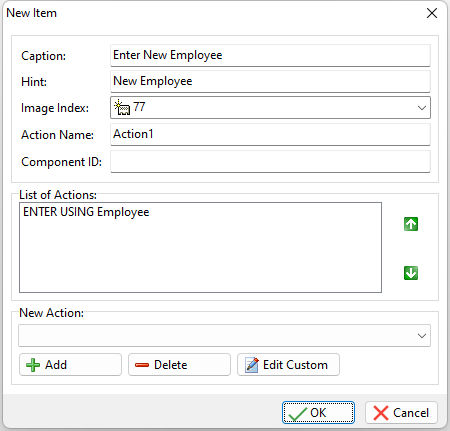This screenshot has height=431, width=450.
Task: Open Edit Custom
Action: coord(288,365)
